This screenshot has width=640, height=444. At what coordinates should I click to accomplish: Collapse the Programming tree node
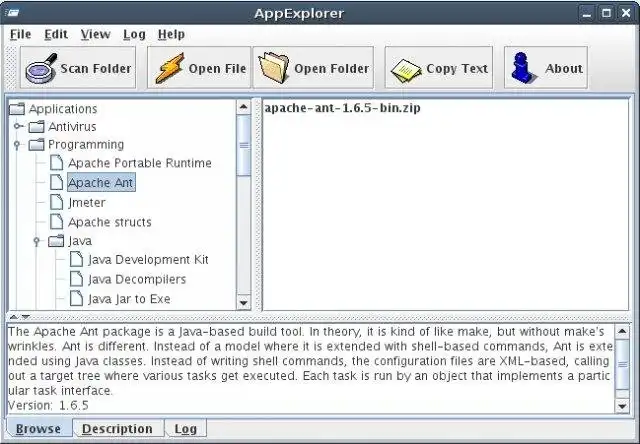[17, 144]
